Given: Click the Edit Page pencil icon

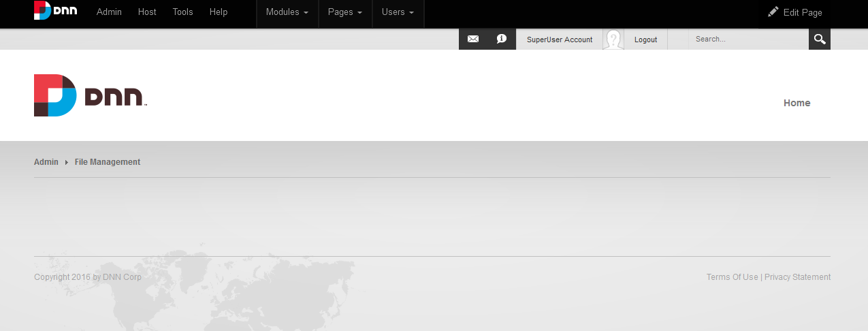Looking at the screenshot, I should 773,12.
